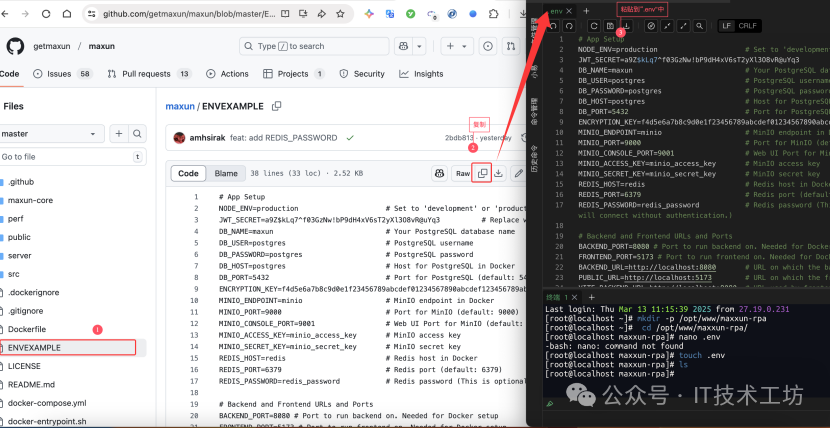Image resolution: width=830 pixels, height=428 pixels.
Task: Select the ENVEXAMPLE file in tree
Action: pos(34,348)
